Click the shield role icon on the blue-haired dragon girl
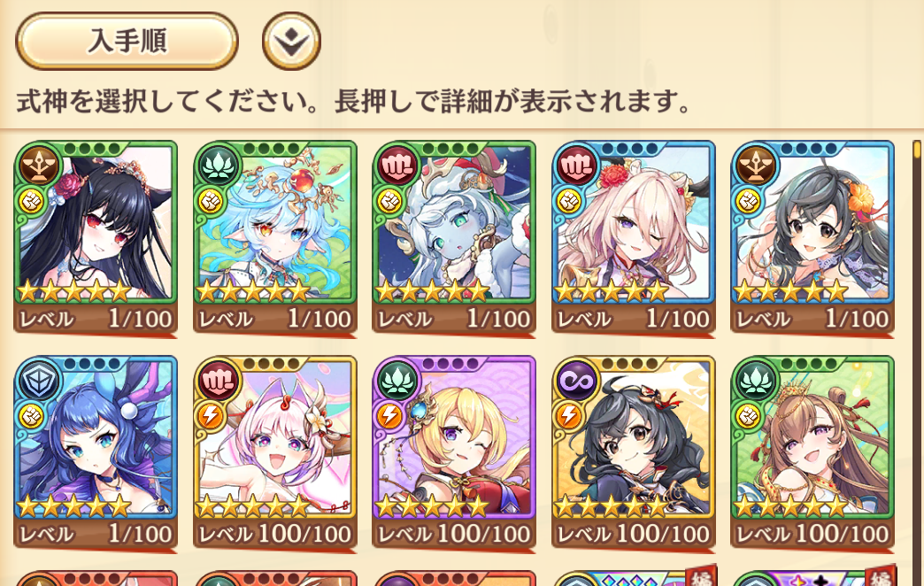This screenshot has height=586, width=924. pyautogui.click(x=40, y=381)
